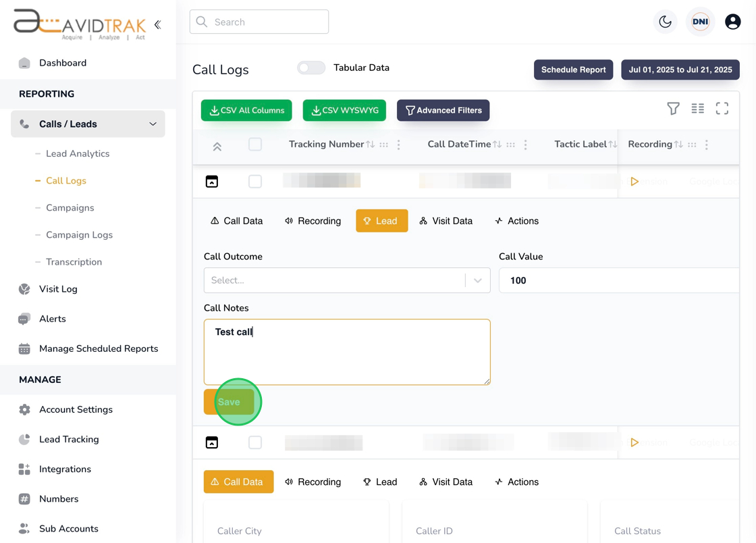Open Recording tab in second row
The image size is (756, 543).
coord(313,482)
